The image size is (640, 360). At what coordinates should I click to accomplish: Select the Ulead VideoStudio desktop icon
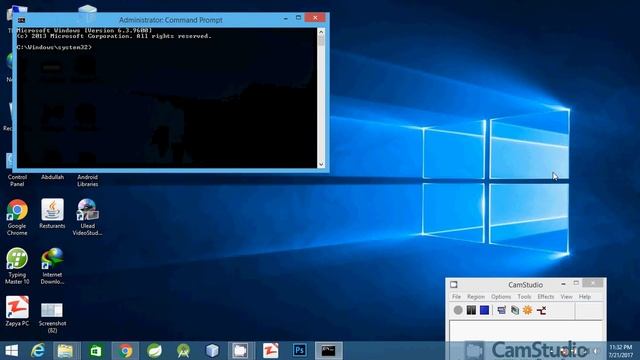click(87, 217)
